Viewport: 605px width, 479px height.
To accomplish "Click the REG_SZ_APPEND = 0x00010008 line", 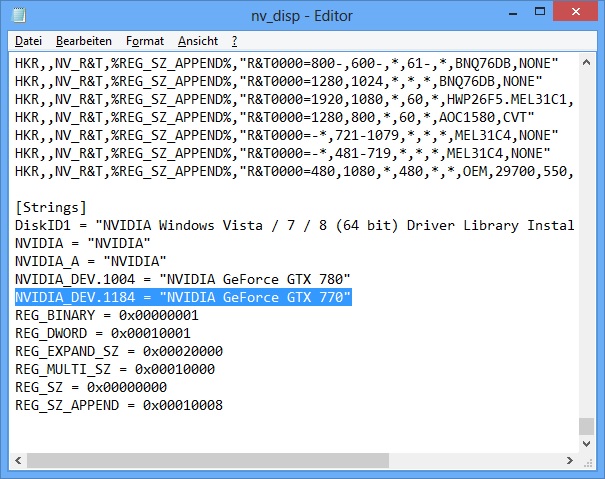I will (x=119, y=405).
